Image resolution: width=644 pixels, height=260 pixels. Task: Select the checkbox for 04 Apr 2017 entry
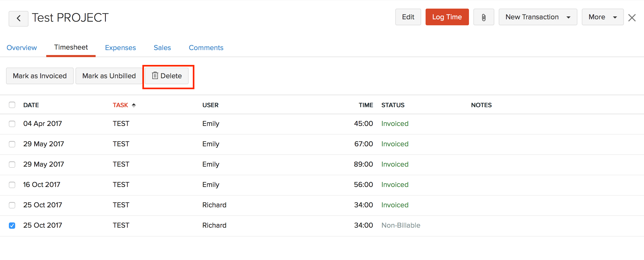pos(12,124)
